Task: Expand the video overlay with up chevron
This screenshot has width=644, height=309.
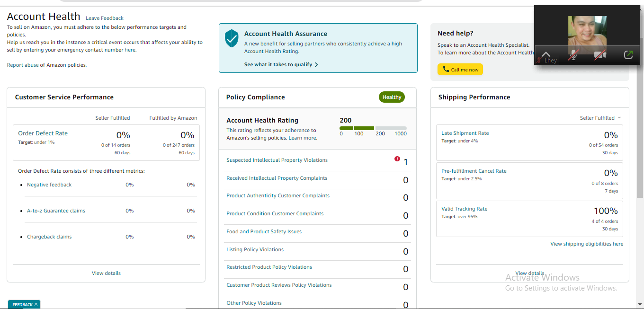Action: (x=546, y=54)
